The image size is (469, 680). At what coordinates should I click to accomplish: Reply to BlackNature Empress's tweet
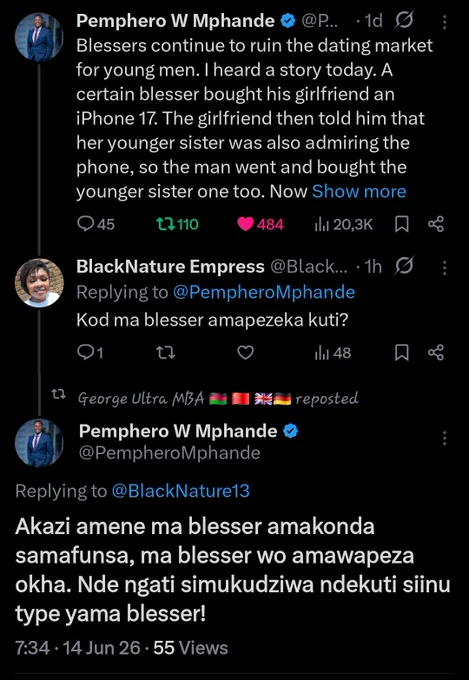point(90,353)
